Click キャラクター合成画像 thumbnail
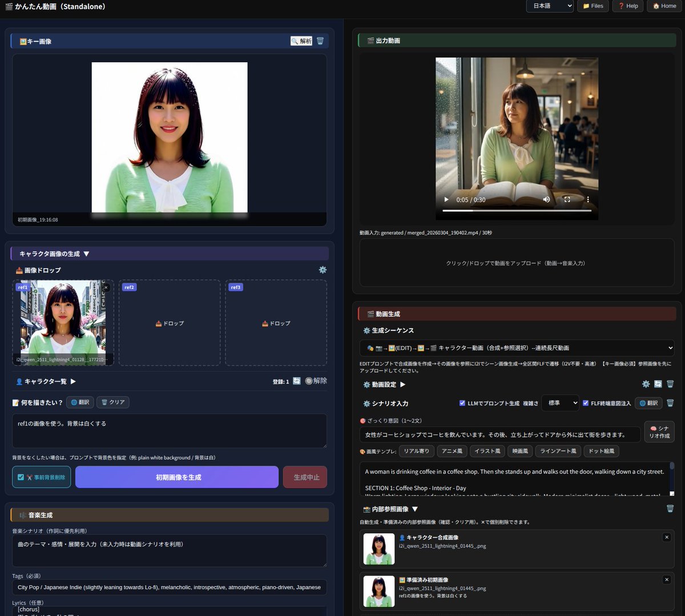685x616 pixels. (379, 549)
